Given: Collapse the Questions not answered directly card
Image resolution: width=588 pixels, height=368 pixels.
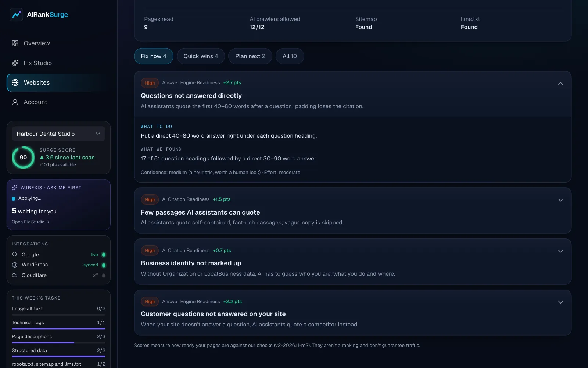Looking at the screenshot, I should [560, 84].
